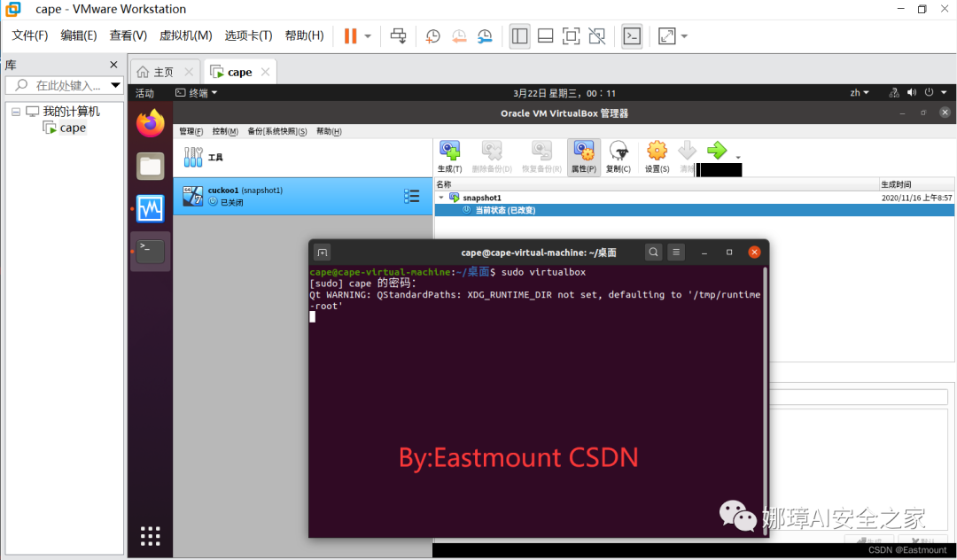This screenshot has width=957, height=560.
Task: Click the 活动 Activities button
Action: click(144, 93)
